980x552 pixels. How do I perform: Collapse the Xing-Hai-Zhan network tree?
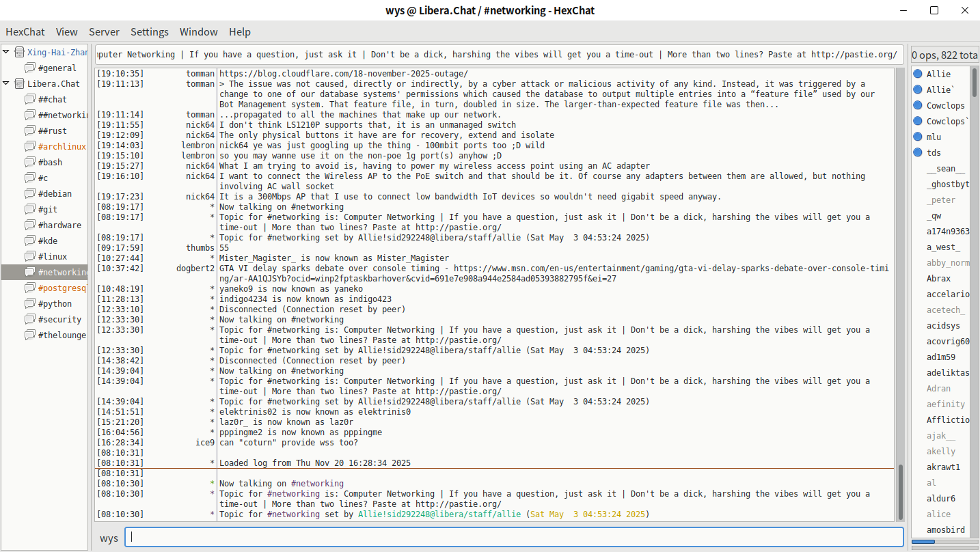6,52
